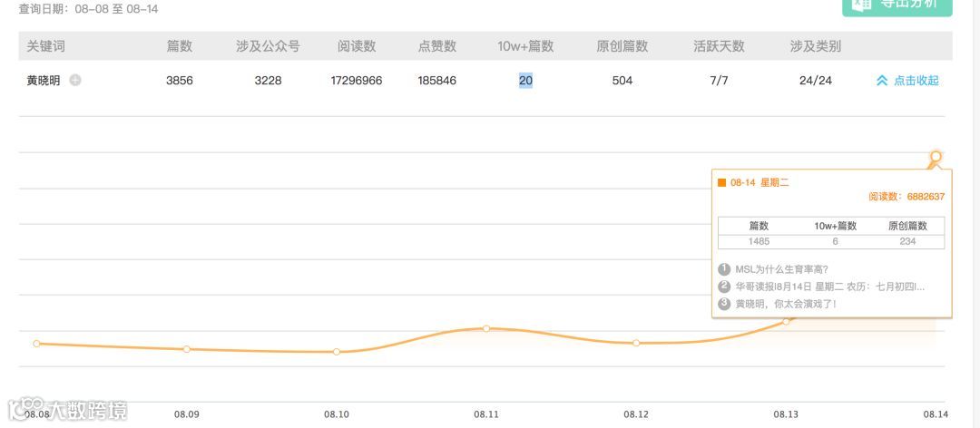The image size is (980, 428).
Task: Click the 08.10 x-axis label
Action: (x=337, y=414)
